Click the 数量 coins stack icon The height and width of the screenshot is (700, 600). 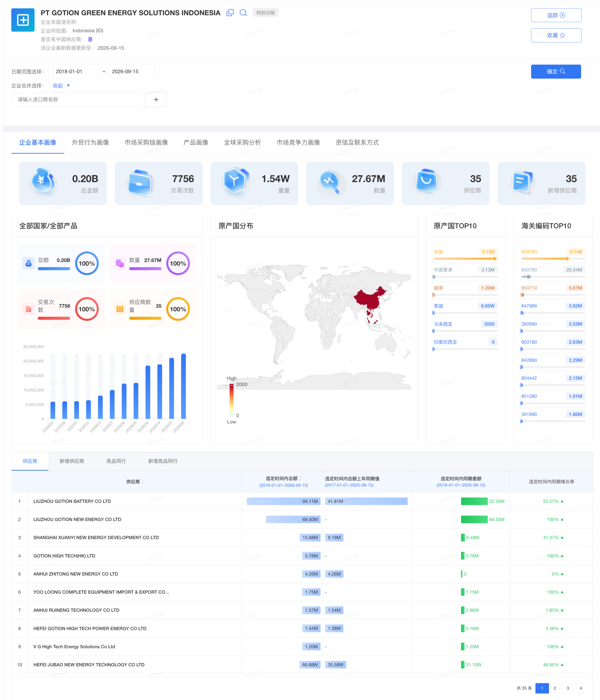pos(120,263)
